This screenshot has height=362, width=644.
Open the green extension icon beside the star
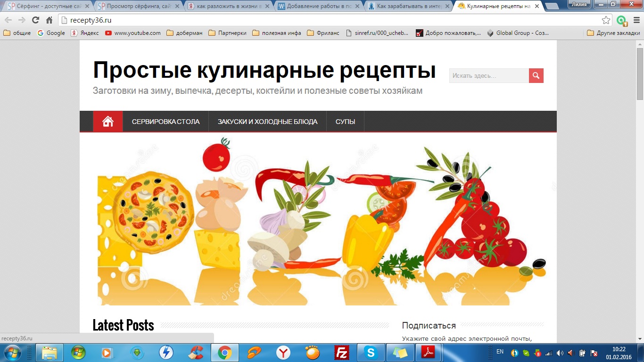click(x=621, y=20)
